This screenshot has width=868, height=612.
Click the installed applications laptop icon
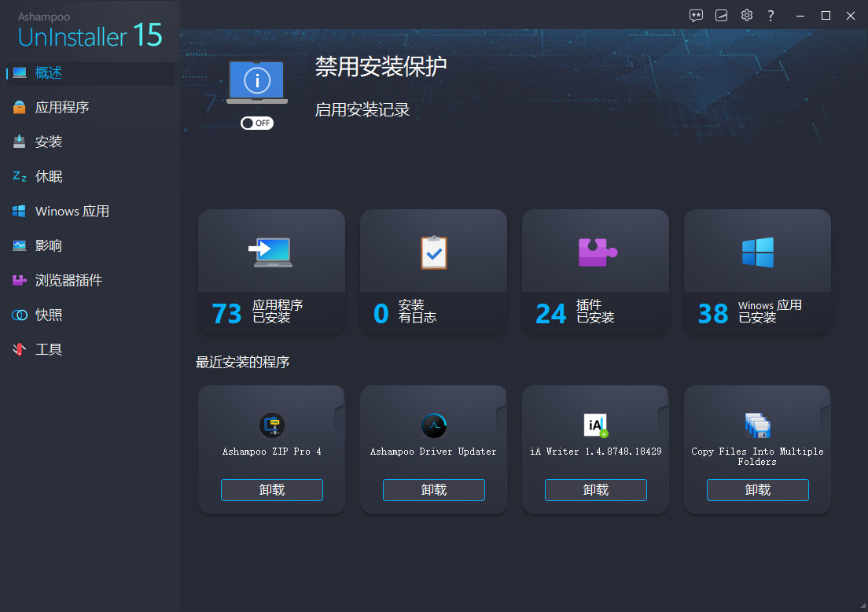coord(270,253)
